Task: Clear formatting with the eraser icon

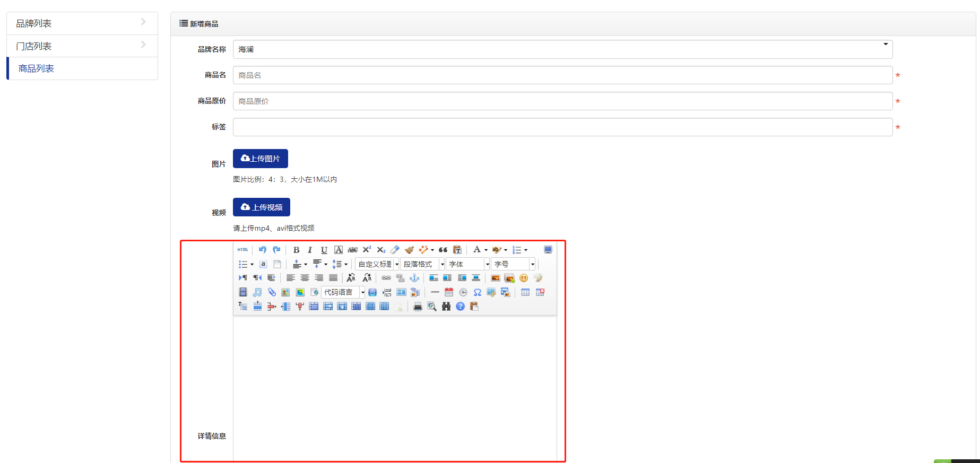Action: point(395,250)
